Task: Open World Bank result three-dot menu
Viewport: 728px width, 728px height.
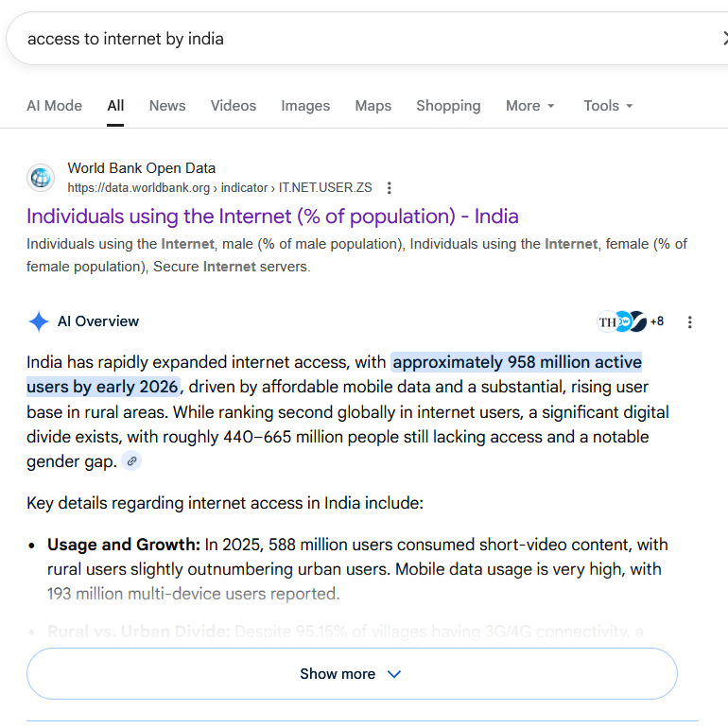Action: coord(390,188)
